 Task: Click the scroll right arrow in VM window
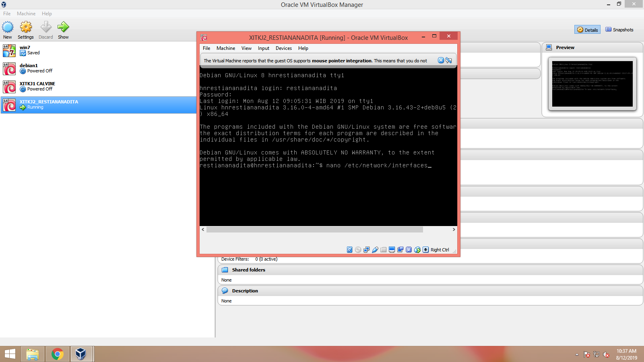tap(454, 230)
